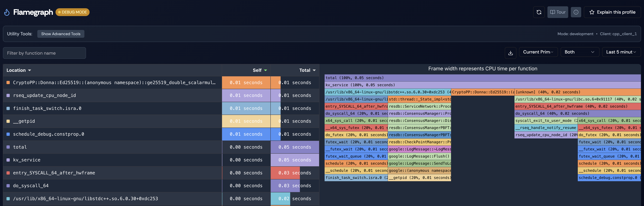
Task: Click schedule_debug.constprop.0 flamegraph frame
Action: pyautogui.click(x=609, y=178)
